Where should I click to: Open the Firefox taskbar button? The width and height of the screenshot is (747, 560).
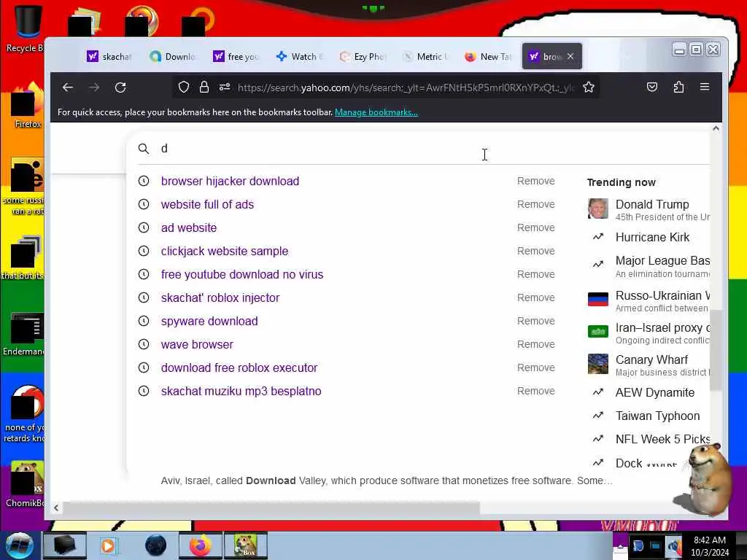tap(201, 545)
